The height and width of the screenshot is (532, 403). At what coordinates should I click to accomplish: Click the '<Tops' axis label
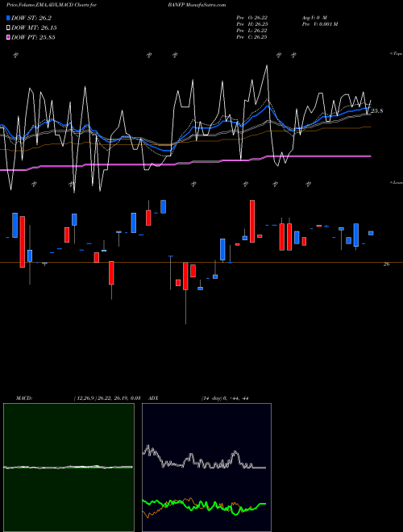396,54
